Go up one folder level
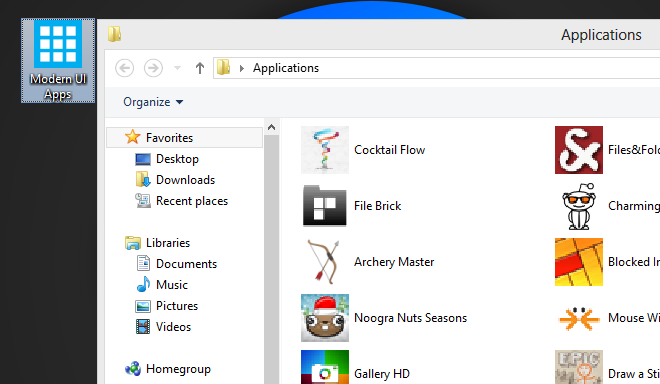The width and height of the screenshot is (660, 384). [x=200, y=68]
